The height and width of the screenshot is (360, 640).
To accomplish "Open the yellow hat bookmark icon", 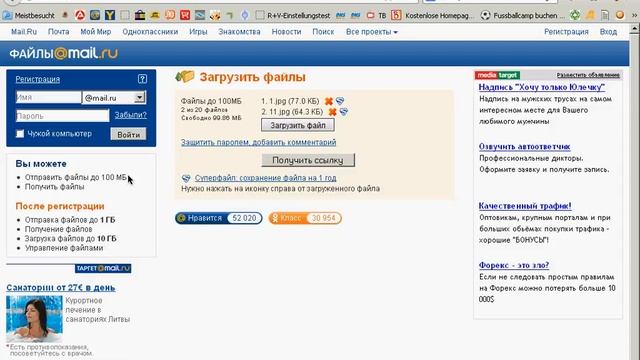I will (155, 16).
